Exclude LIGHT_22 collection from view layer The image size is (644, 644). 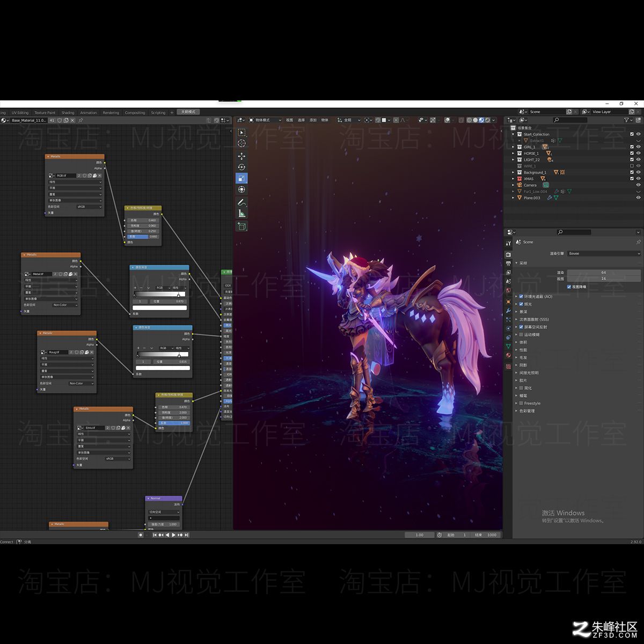[632, 160]
